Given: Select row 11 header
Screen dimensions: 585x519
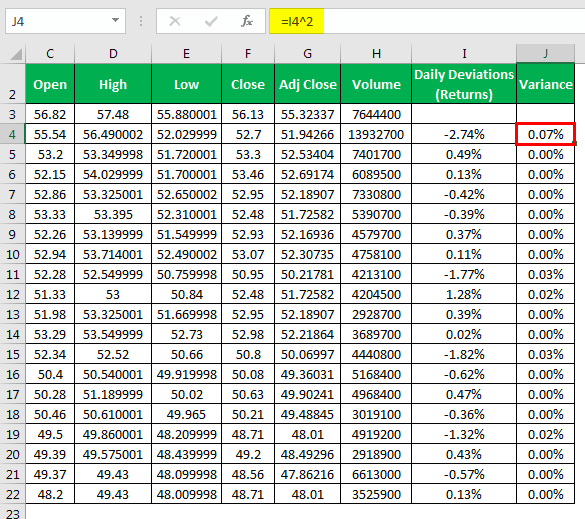Looking at the screenshot, I should click(12, 274).
